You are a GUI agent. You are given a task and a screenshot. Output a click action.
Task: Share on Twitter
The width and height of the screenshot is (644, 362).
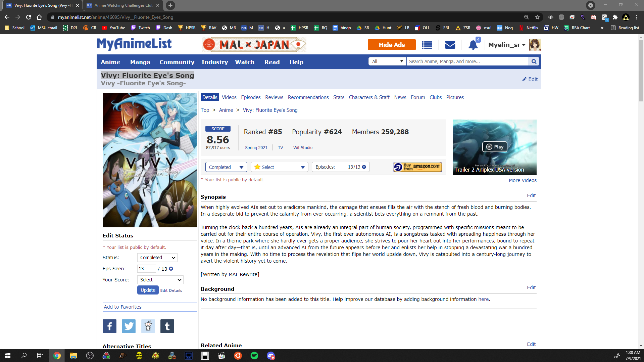[129, 326]
